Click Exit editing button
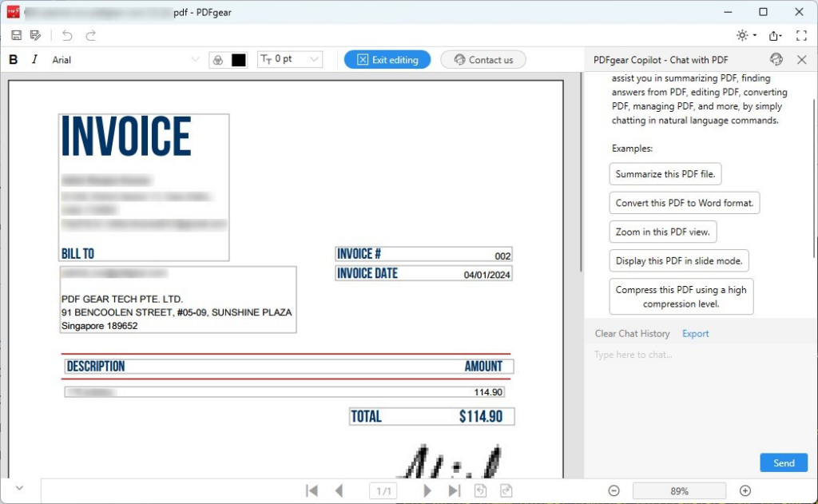818x504 pixels. pyautogui.click(x=387, y=59)
